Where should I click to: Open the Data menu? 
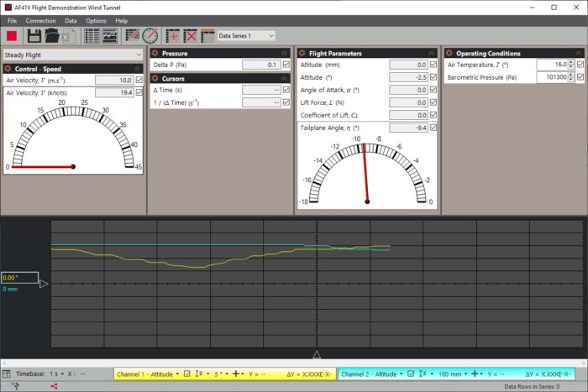71,21
